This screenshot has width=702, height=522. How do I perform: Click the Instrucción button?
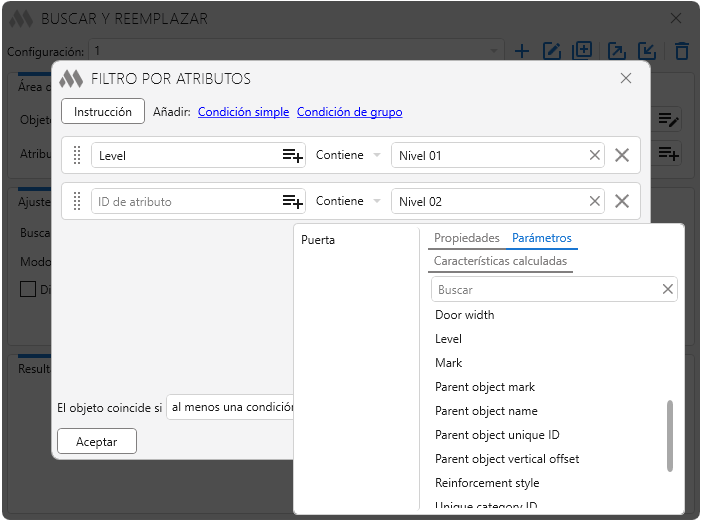coord(103,111)
